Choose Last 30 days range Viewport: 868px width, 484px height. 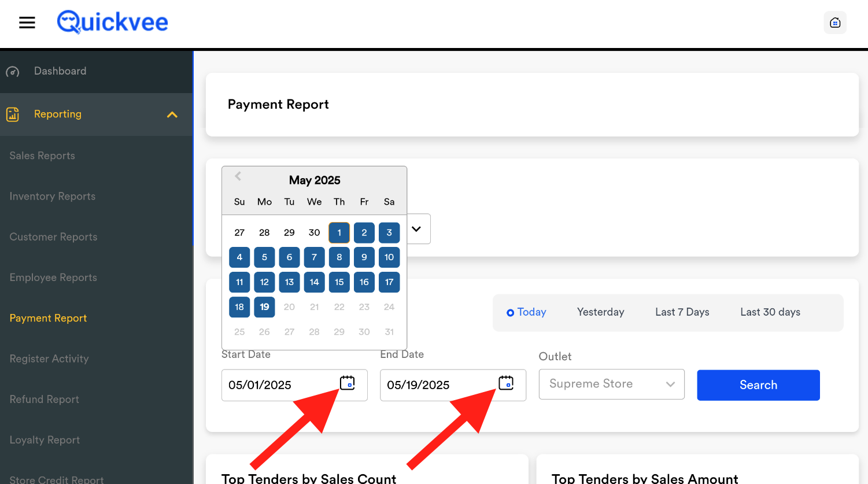click(770, 312)
